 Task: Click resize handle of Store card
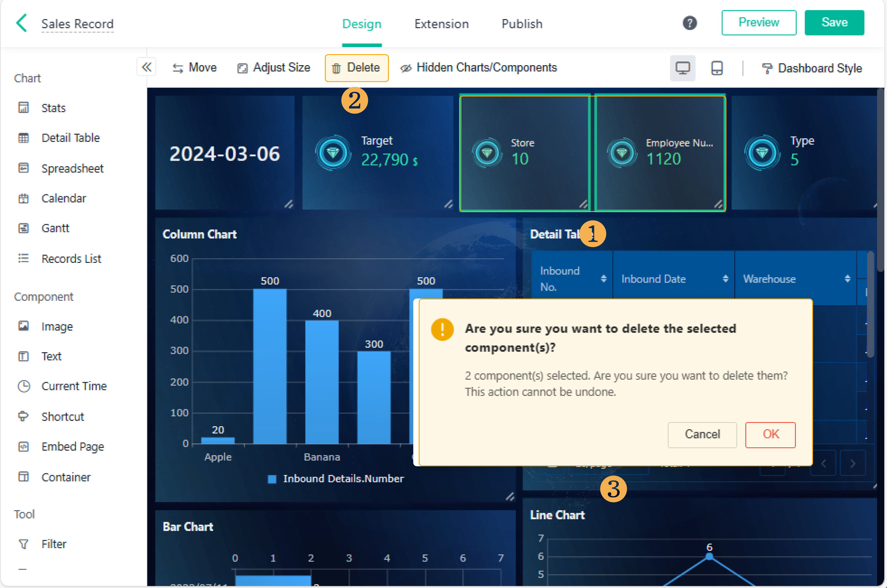(x=583, y=204)
